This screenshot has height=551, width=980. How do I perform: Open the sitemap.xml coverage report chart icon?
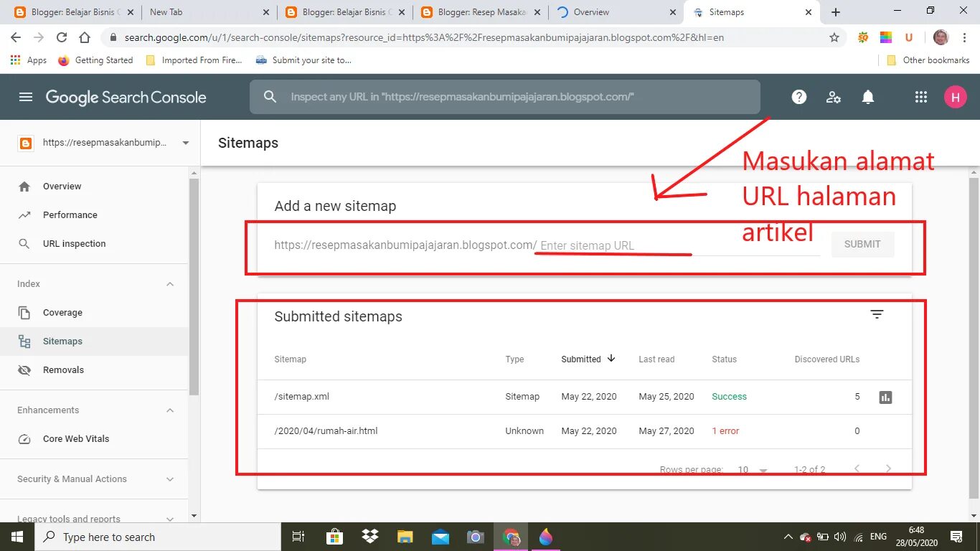click(x=885, y=397)
